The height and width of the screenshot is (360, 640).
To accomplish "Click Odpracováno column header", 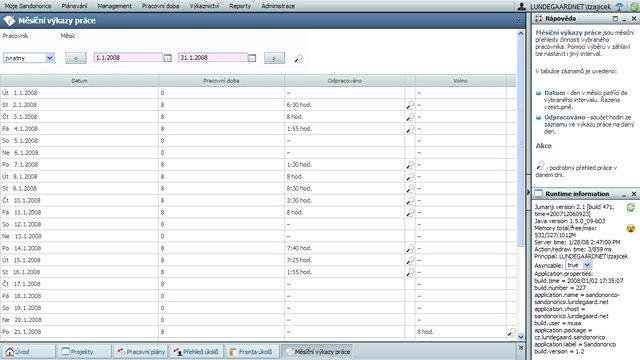I will click(x=345, y=81).
